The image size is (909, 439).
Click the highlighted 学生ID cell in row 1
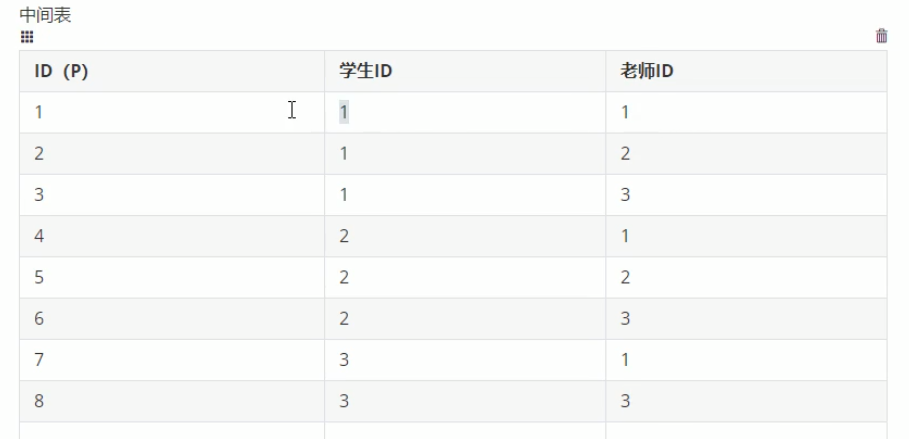click(344, 112)
